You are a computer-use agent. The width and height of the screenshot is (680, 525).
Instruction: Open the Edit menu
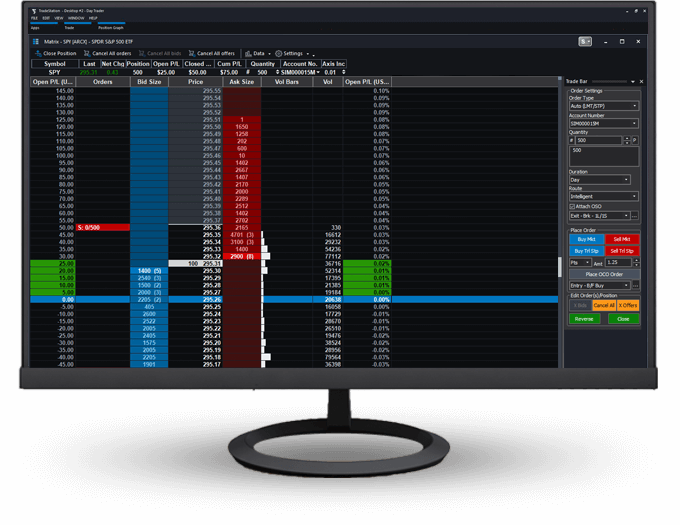tap(46, 18)
